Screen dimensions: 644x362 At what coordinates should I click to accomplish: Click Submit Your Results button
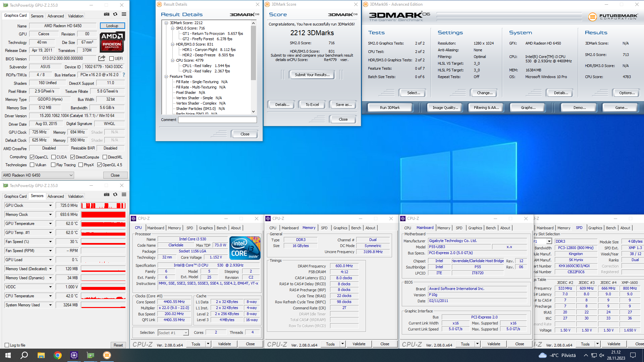tap(312, 75)
